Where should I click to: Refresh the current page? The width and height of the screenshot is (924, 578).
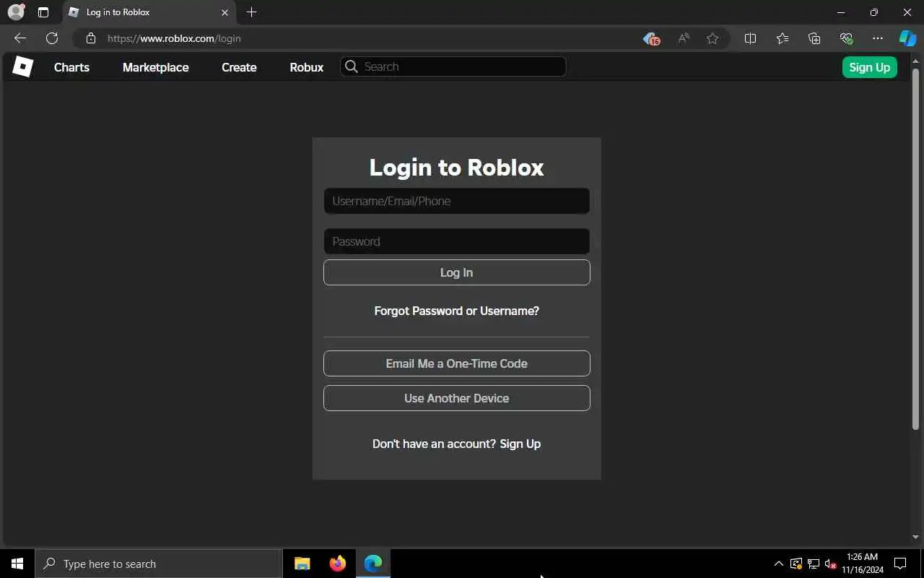tap(52, 38)
